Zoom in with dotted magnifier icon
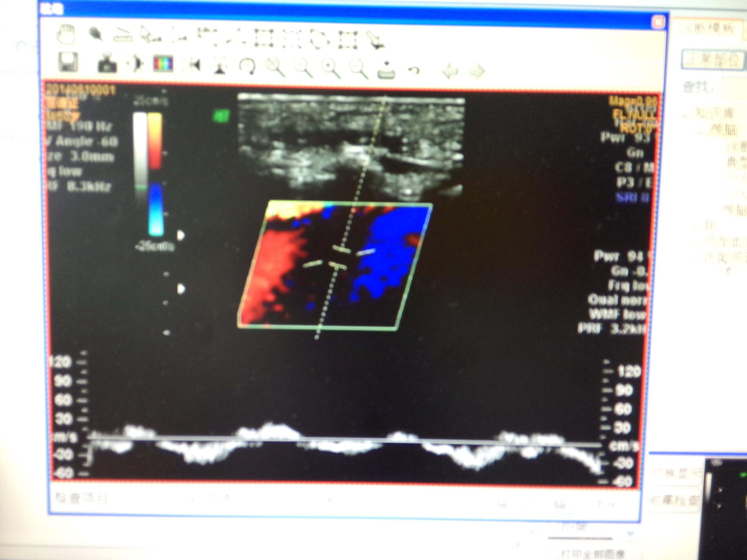Viewport: 747px width, 560px height. pyautogui.click(x=331, y=69)
